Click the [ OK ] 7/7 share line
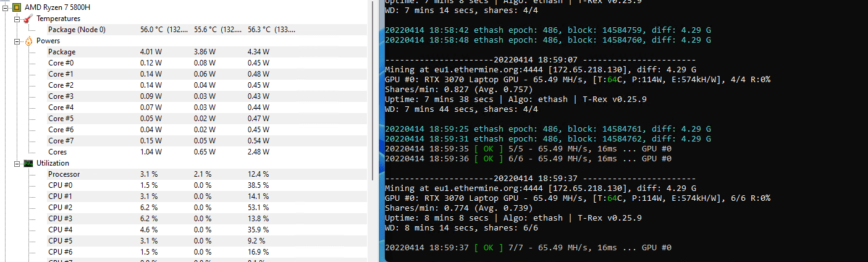The height and width of the screenshot is (262, 868). point(528,248)
